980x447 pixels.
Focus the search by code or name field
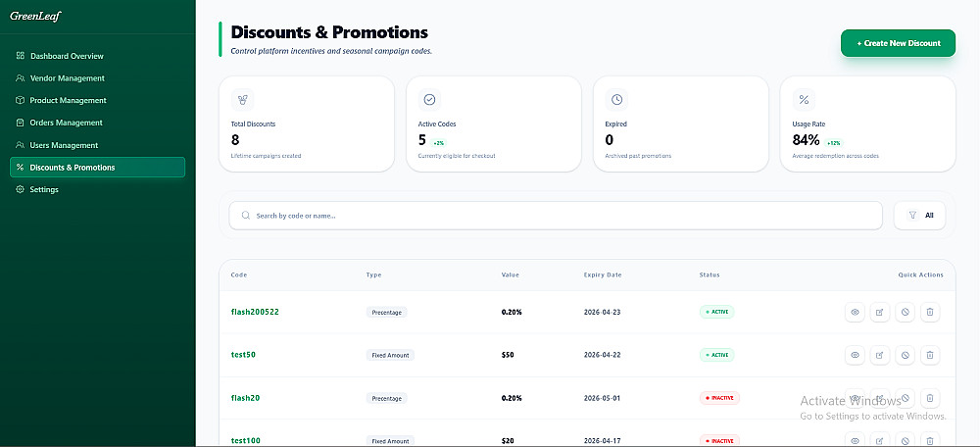(x=556, y=215)
